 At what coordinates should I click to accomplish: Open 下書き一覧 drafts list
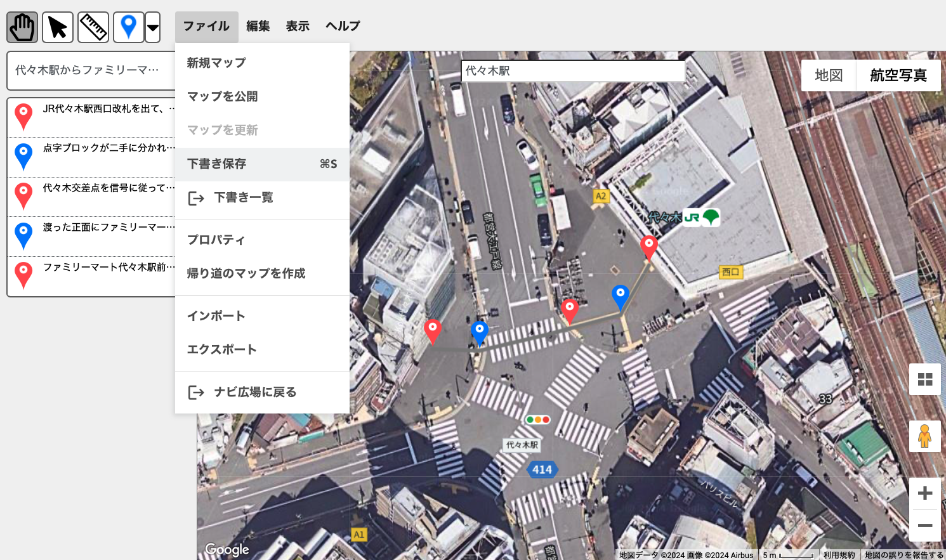(x=244, y=198)
